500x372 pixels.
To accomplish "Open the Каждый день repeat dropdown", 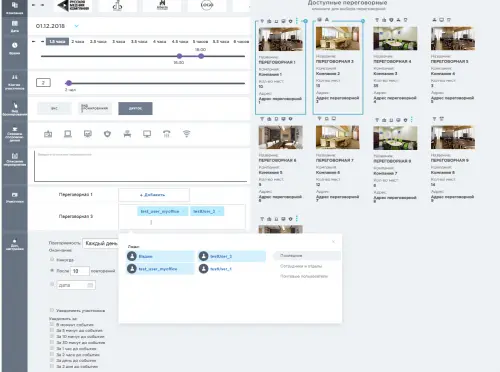I will click(x=101, y=243).
